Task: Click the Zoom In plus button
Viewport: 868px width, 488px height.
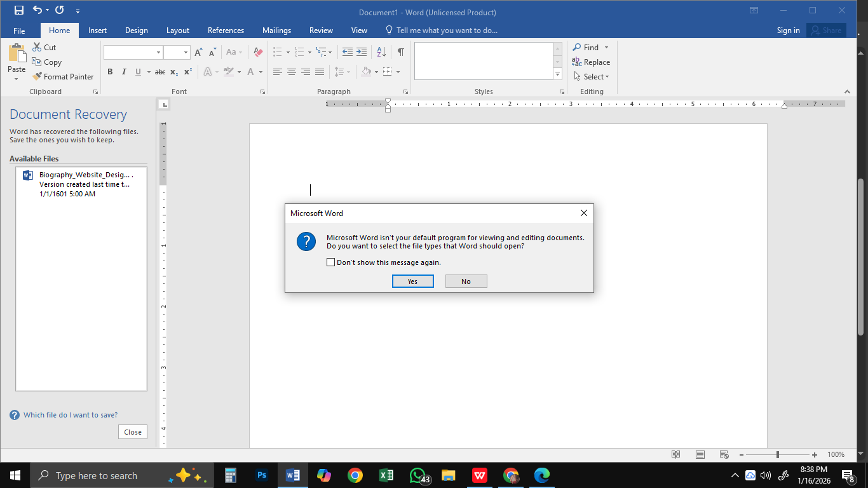Action: click(x=815, y=455)
